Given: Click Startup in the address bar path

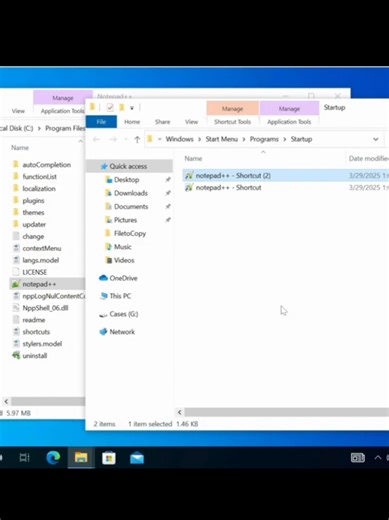Looking at the screenshot, I should point(301,139).
